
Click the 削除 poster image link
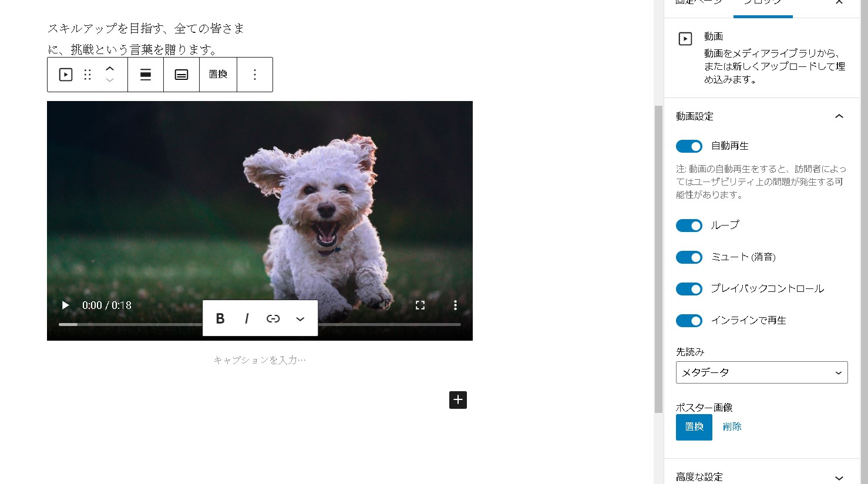732,427
